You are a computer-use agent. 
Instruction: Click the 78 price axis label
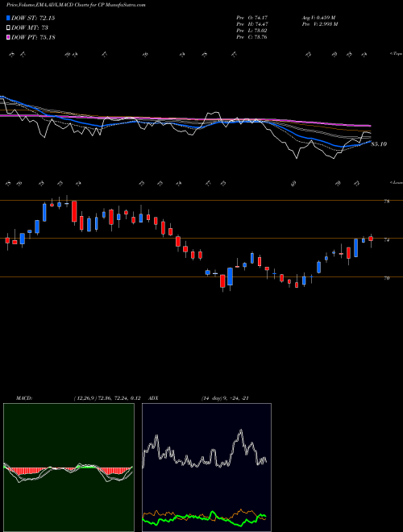[386, 202]
